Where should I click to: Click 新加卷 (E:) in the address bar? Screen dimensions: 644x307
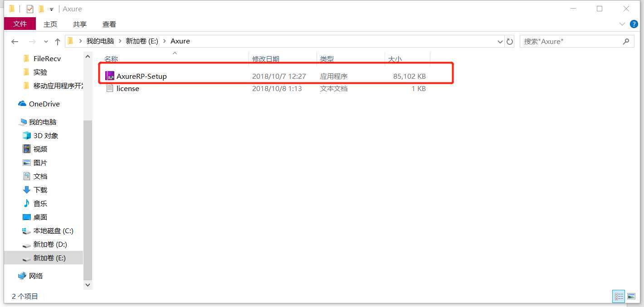click(x=141, y=41)
